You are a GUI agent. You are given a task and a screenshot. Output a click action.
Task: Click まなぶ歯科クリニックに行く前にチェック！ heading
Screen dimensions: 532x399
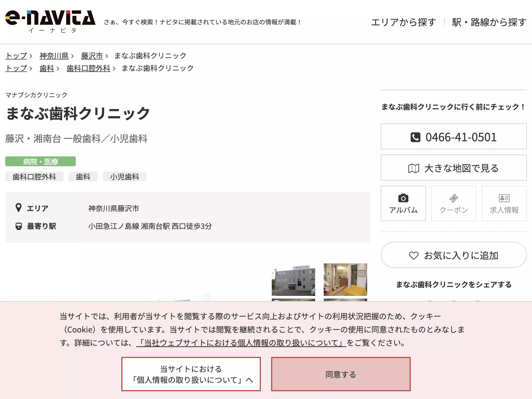click(x=454, y=107)
